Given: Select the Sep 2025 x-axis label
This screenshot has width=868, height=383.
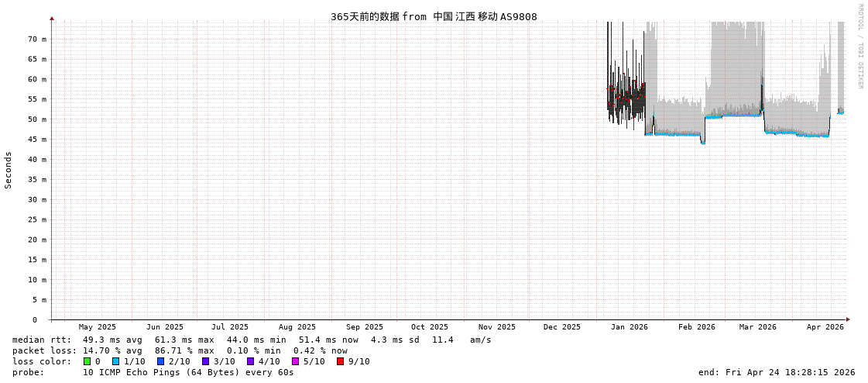Looking at the screenshot, I should point(364,327).
